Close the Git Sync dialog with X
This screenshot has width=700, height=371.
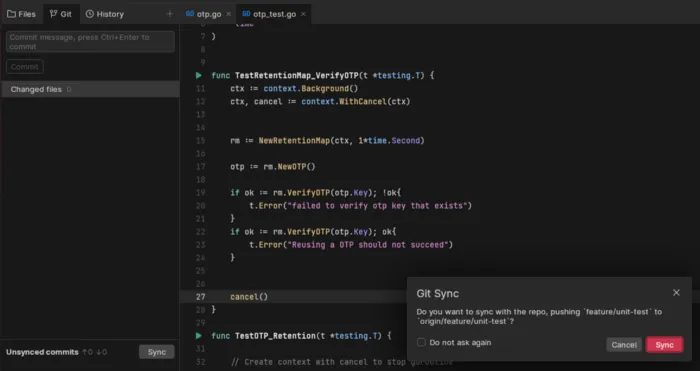[x=676, y=292]
